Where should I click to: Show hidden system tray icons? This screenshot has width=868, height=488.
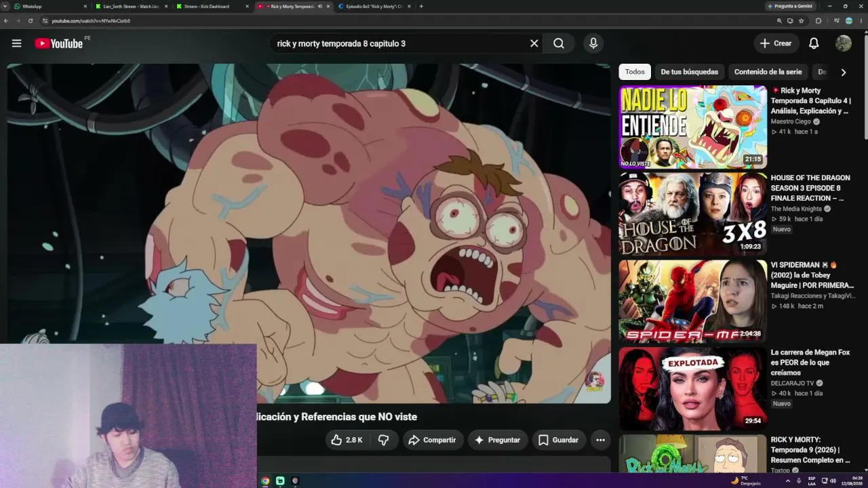coord(788,481)
